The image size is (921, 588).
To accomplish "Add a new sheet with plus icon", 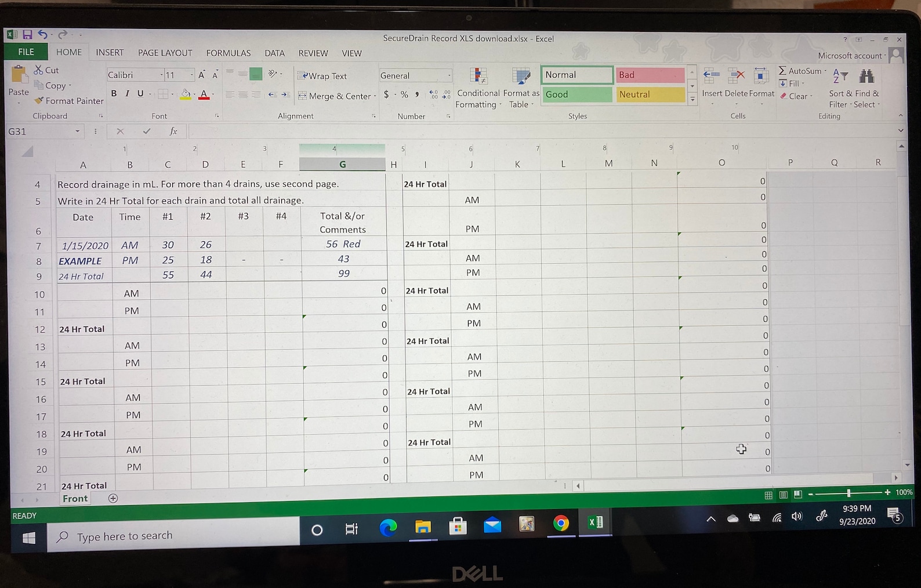I will tap(113, 498).
